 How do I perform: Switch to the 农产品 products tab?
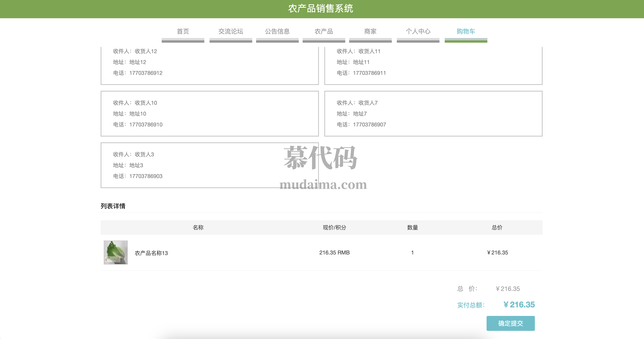324,32
